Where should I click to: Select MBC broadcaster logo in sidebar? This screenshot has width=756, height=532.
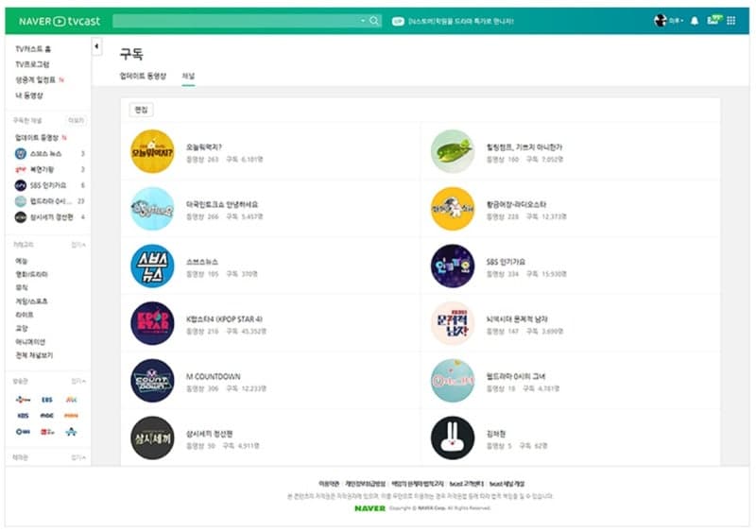pyautogui.click(x=46, y=416)
